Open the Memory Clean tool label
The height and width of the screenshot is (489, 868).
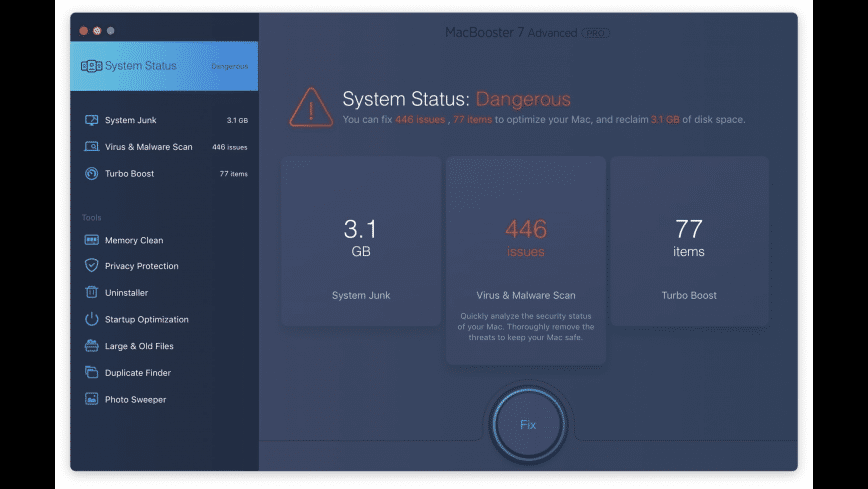134,240
